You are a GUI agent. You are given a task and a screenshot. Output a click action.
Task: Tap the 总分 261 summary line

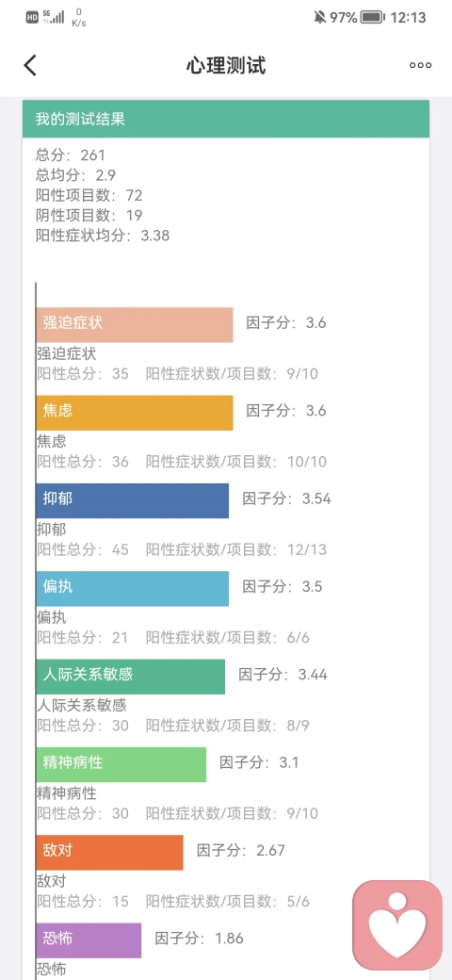pos(71,155)
